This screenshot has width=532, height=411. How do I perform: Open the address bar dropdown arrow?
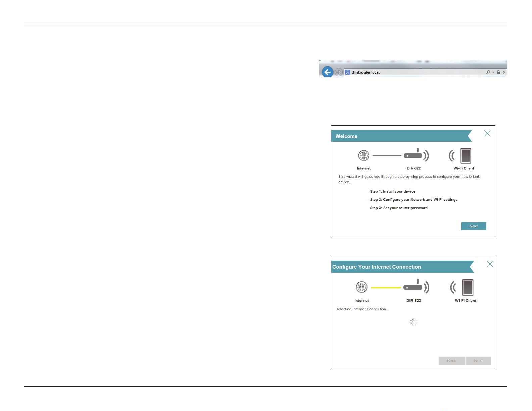point(493,72)
